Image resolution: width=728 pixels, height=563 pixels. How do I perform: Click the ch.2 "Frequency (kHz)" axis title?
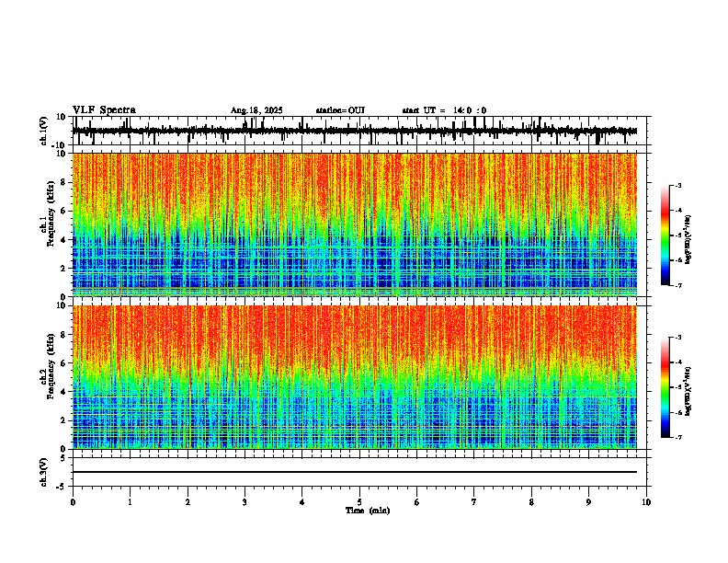51,366
